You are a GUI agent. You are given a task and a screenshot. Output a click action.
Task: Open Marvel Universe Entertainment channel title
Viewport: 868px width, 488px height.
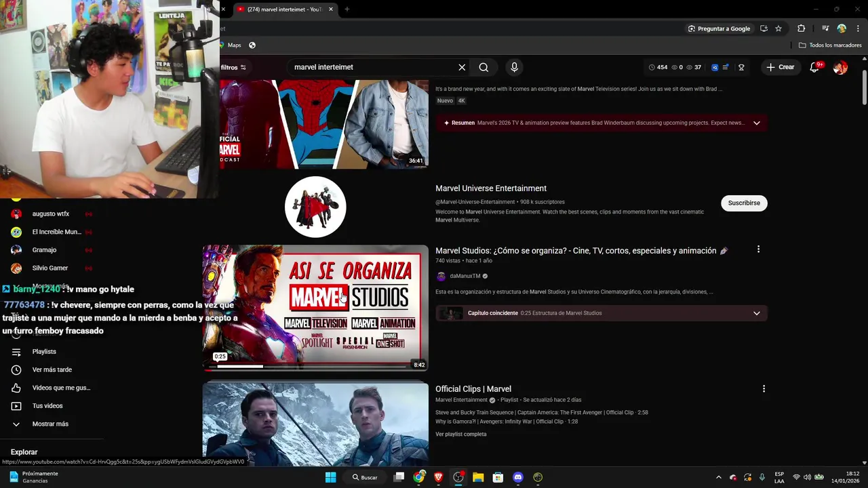tap(491, 188)
